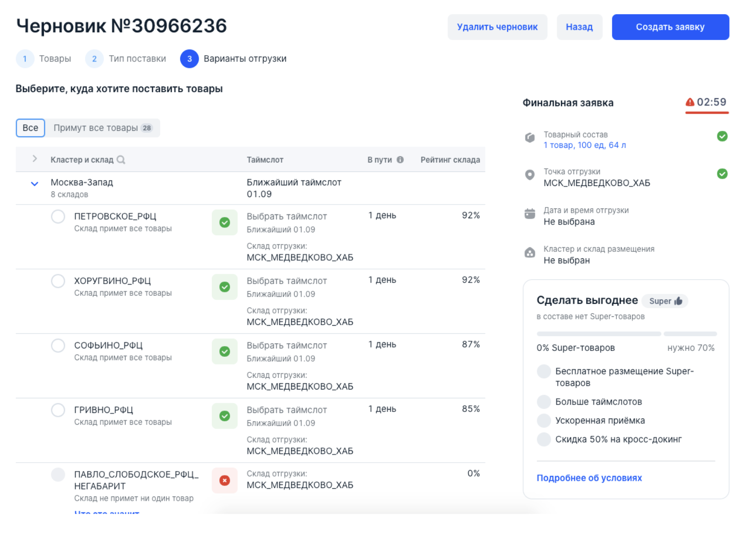
Task: Open Выбрать таймслот for ГРИВНО_РФЦ
Action: 287,410
